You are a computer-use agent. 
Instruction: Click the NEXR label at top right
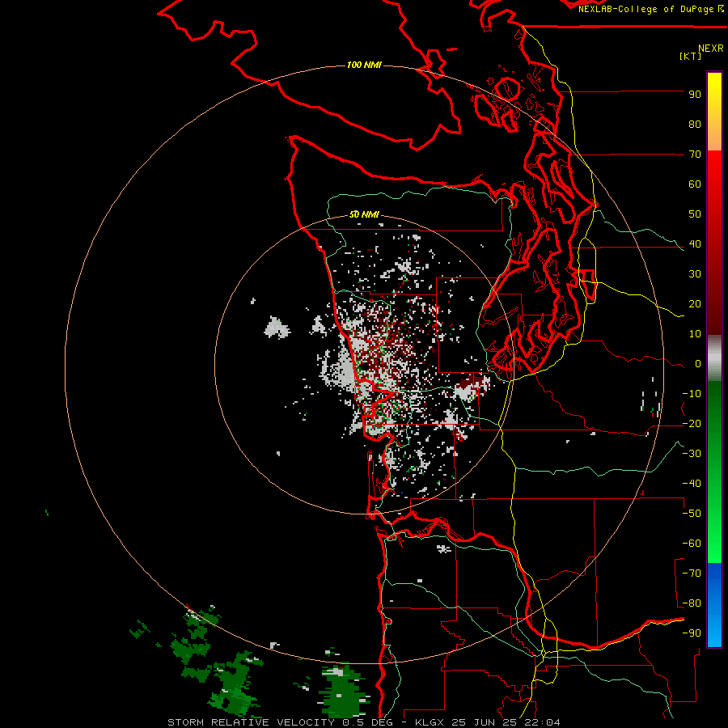[x=711, y=48]
